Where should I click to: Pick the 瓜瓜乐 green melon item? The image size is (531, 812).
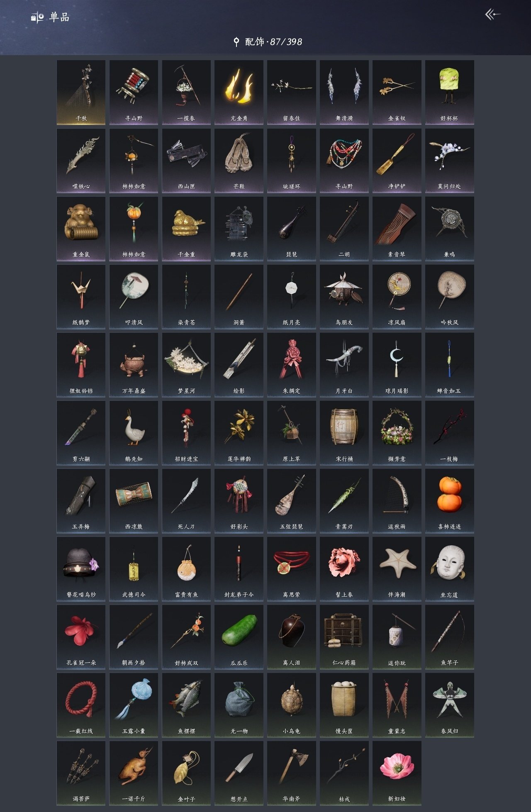239,637
